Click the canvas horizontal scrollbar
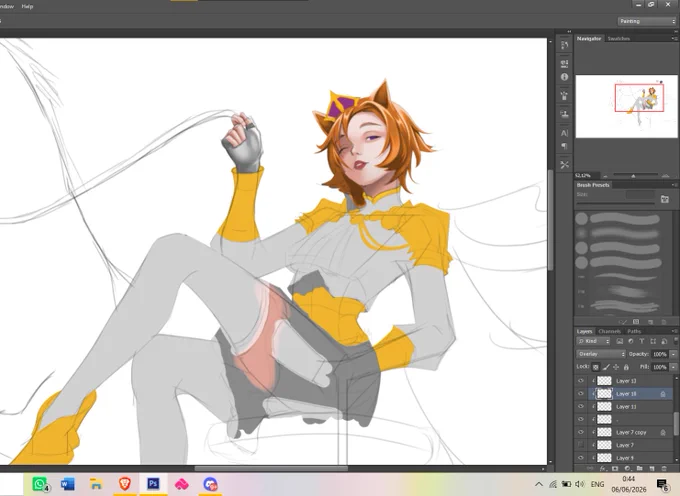 (x=271, y=468)
